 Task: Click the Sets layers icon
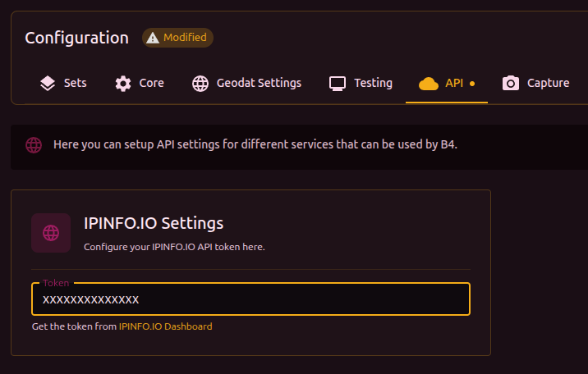click(x=48, y=83)
